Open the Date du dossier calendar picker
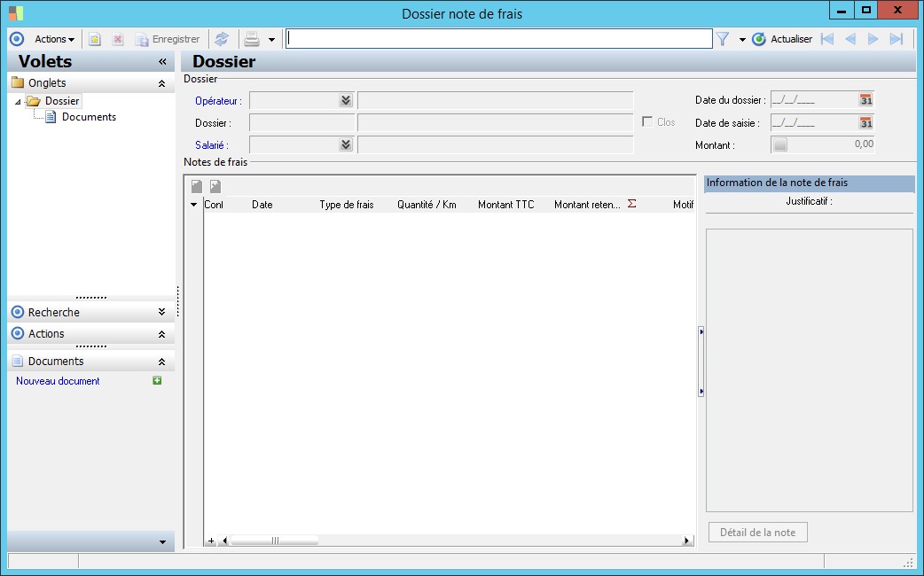 [x=865, y=100]
